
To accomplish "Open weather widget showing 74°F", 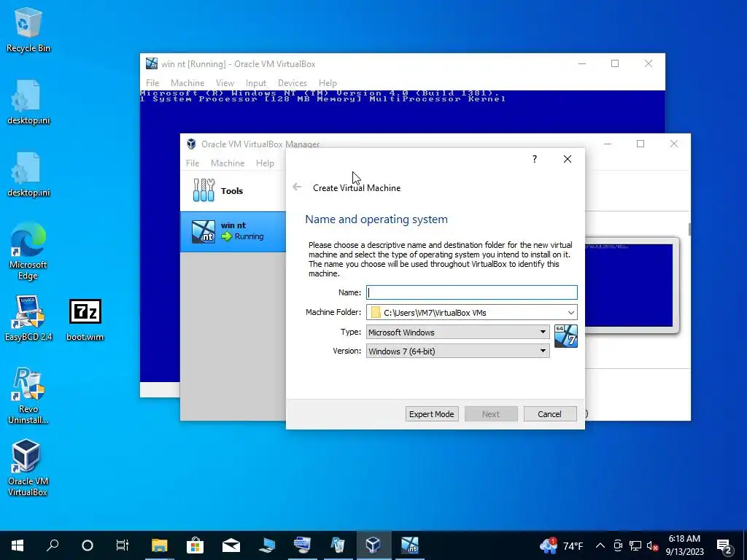I will click(x=561, y=545).
